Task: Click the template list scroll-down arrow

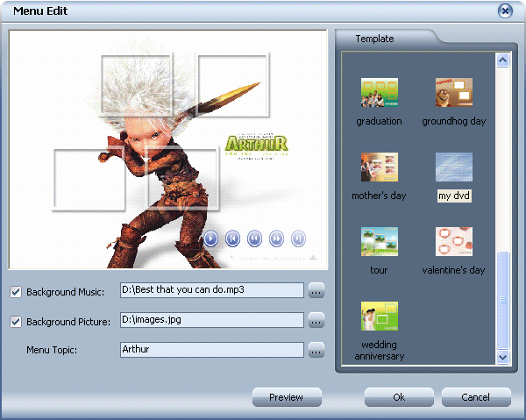Action: pos(502,357)
